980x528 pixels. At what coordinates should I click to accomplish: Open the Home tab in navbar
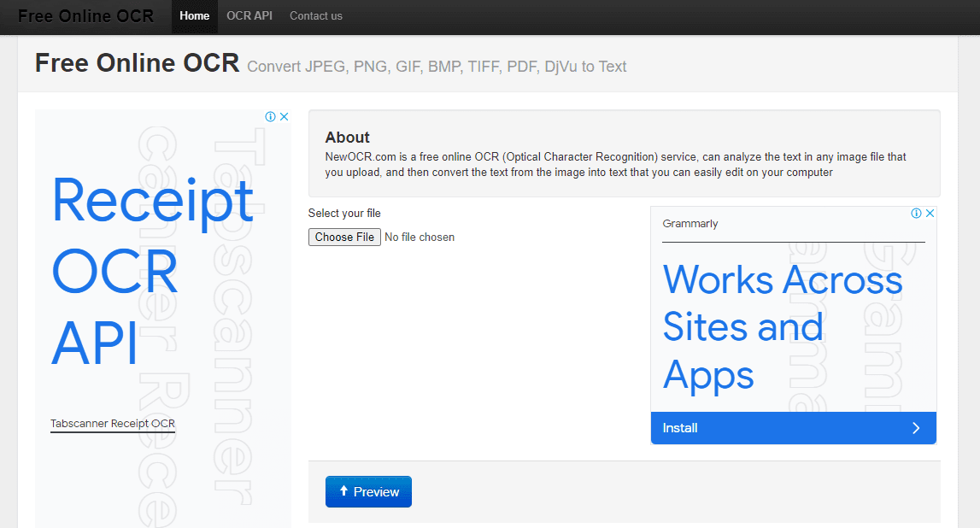point(194,16)
